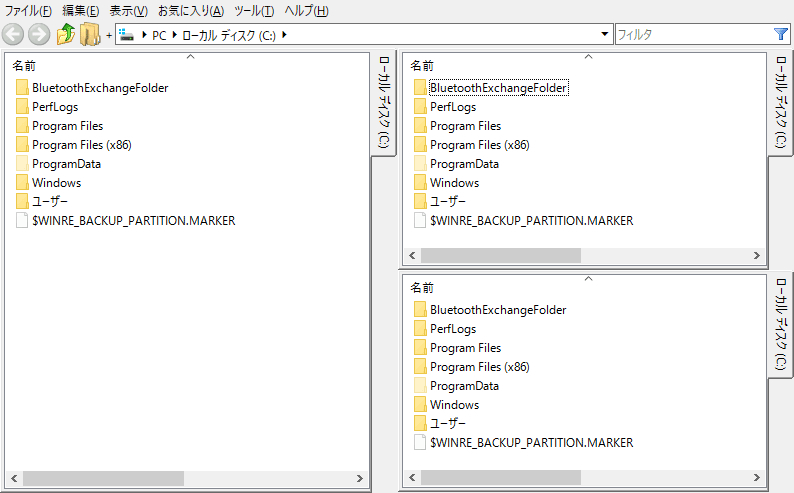794x493 pixels.
Task: Expand the arrow before PC breadcrumb
Action: pyautogui.click(x=144, y=35)
